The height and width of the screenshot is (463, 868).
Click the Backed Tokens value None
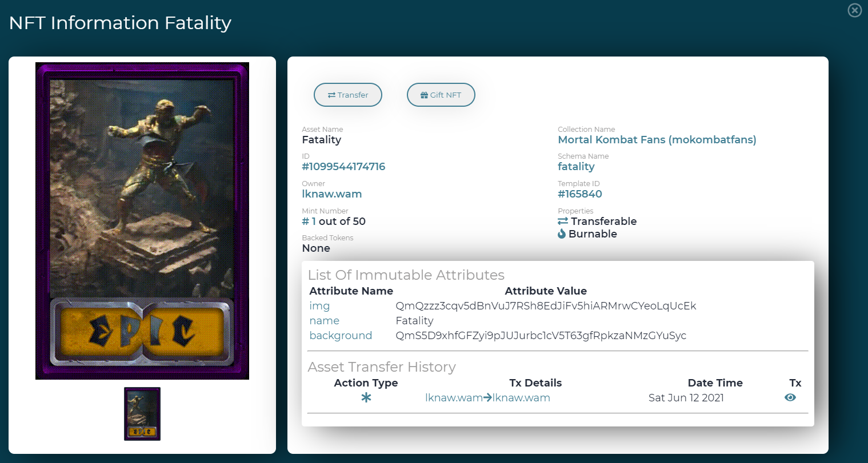pos(316,248)
